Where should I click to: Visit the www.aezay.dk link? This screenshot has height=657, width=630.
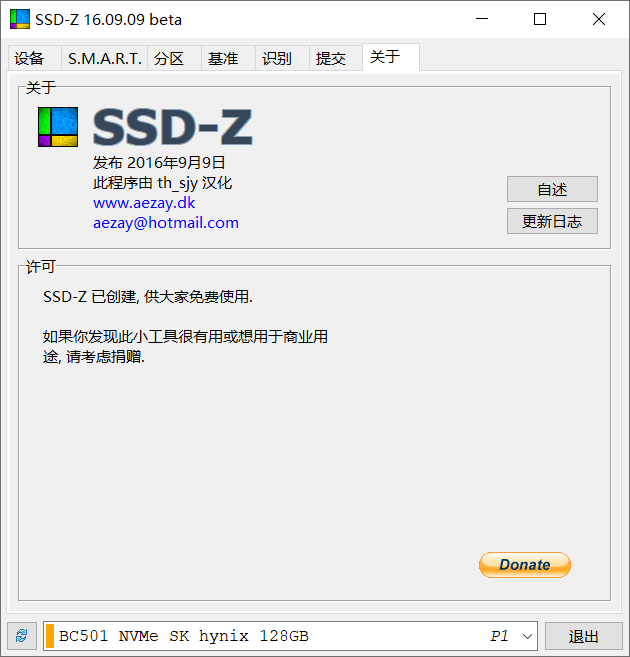[144, 203]
